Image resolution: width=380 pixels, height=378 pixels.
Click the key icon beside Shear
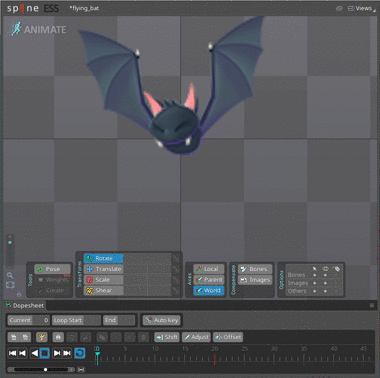tap(176, 290)
